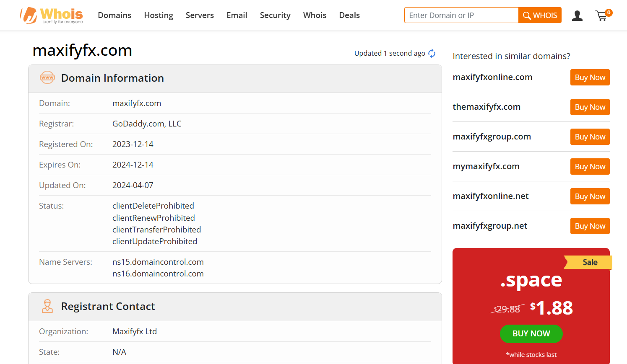Click the Whois logo
Image resolution: width=627 pixels, height=364 pixels.
point(52,15)
